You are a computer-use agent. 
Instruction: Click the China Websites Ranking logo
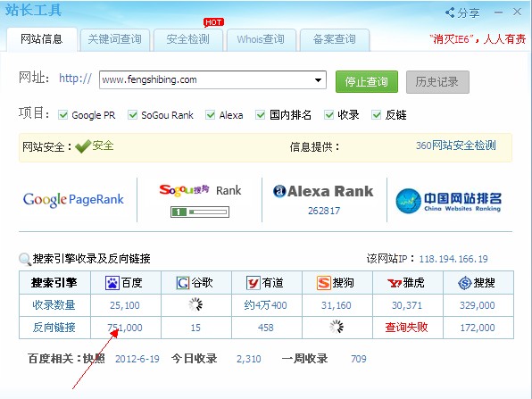point(448,201)
